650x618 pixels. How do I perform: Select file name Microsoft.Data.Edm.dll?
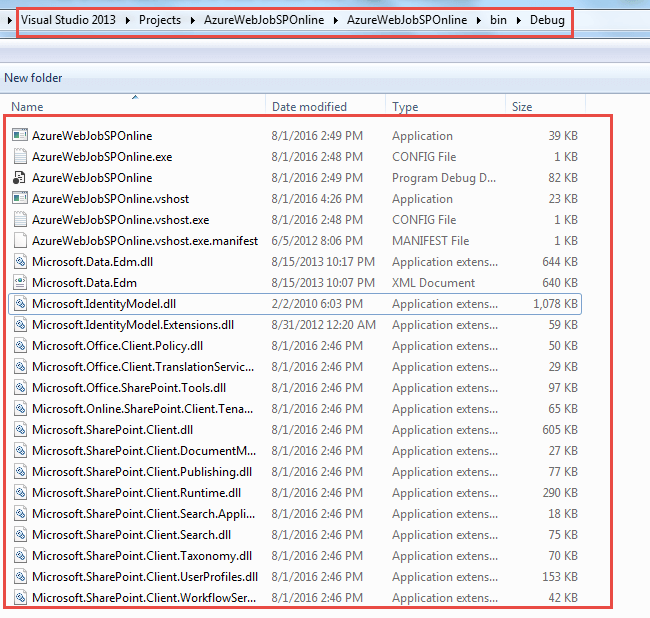click(x=92, y=262)
